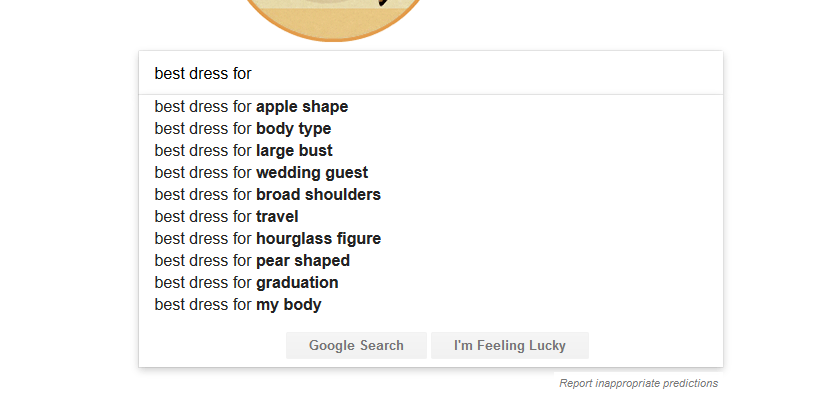Choose 'best dress for body type' suggestion

pos(243,129)
